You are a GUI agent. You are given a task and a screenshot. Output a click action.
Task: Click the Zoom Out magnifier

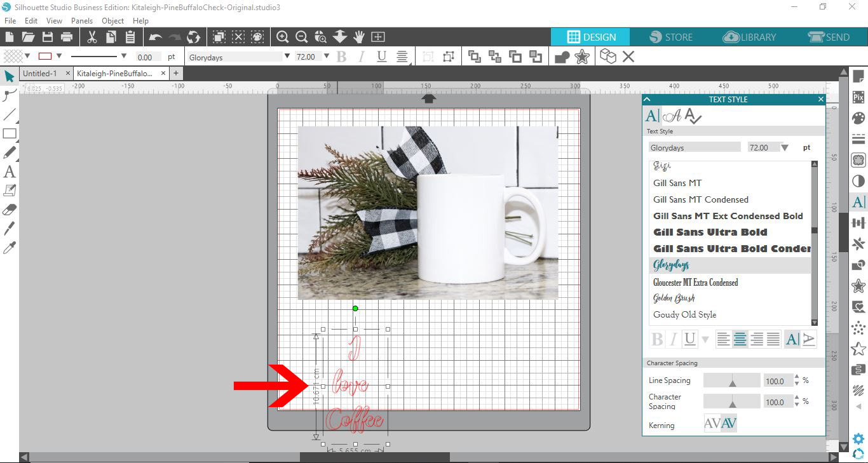302,37
